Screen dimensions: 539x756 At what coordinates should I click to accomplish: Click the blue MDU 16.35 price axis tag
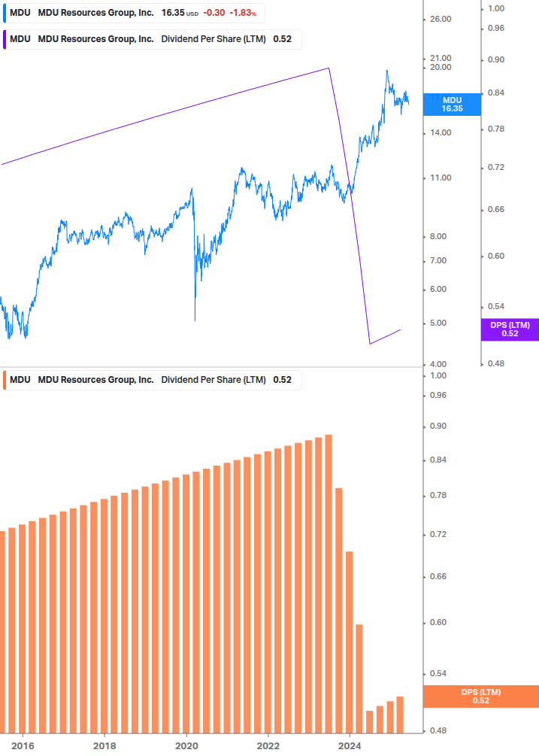(x=452, y=105)
